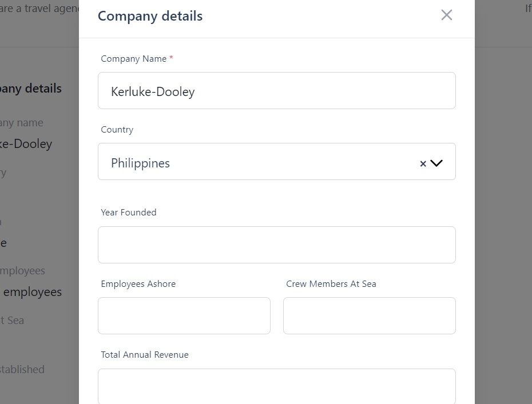Open the Country select showing Philippines
Screen dimensions: 532x404
(x=276, y=161)
